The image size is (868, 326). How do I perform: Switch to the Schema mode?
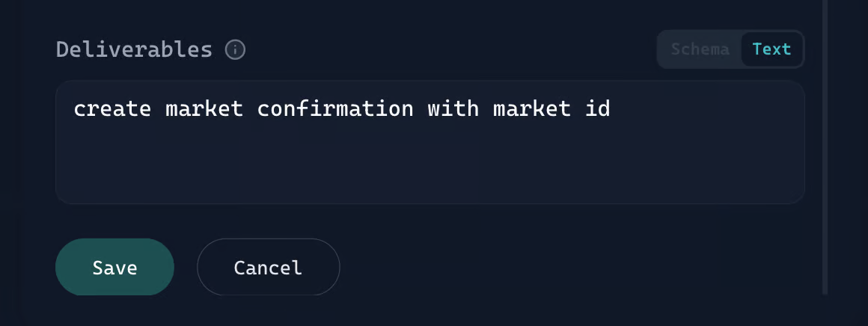(700, 49)
